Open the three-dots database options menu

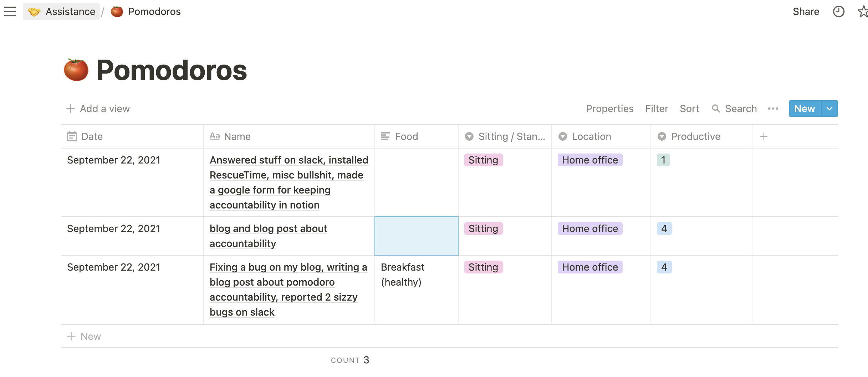(x=773, y=109)
